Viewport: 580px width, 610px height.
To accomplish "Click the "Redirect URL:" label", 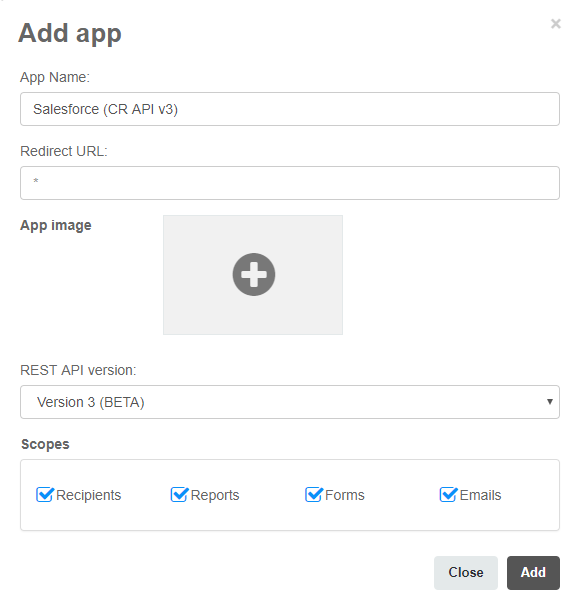I will point(64,151).
